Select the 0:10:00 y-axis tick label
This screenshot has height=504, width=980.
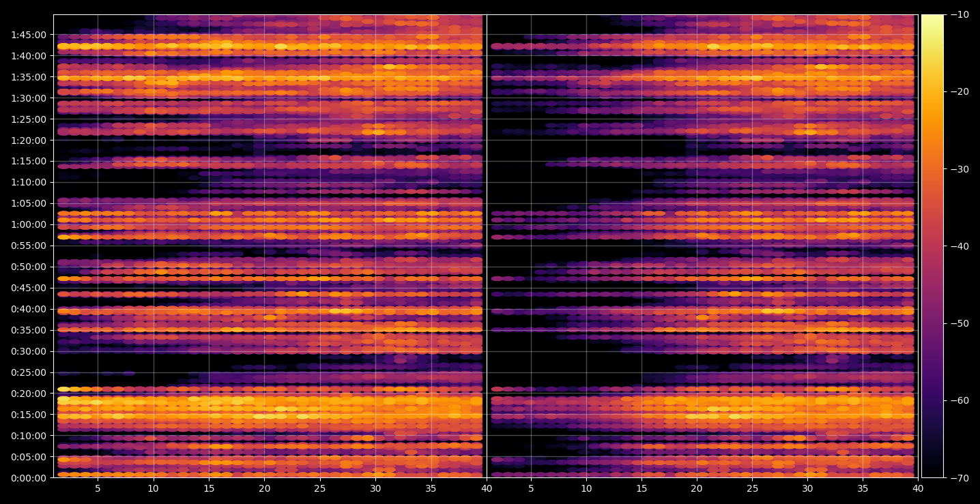click(x=29, y=436)
